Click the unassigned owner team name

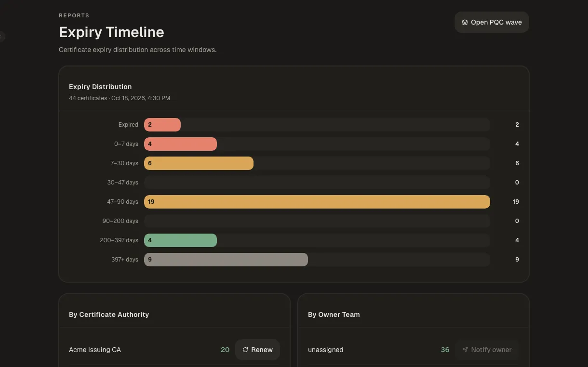[326, 350]
